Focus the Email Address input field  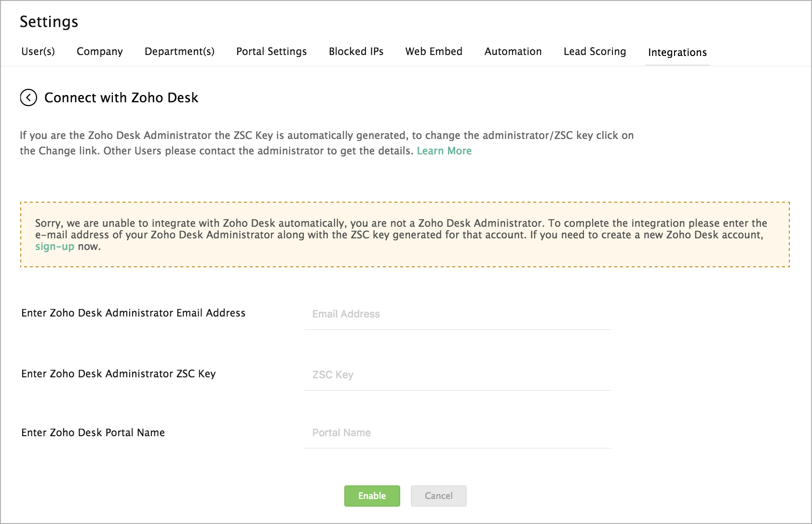click(x=457, y=314)
